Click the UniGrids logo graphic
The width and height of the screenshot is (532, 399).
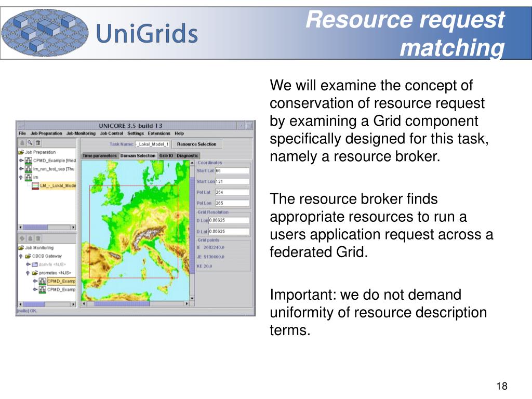click(45, 33)
